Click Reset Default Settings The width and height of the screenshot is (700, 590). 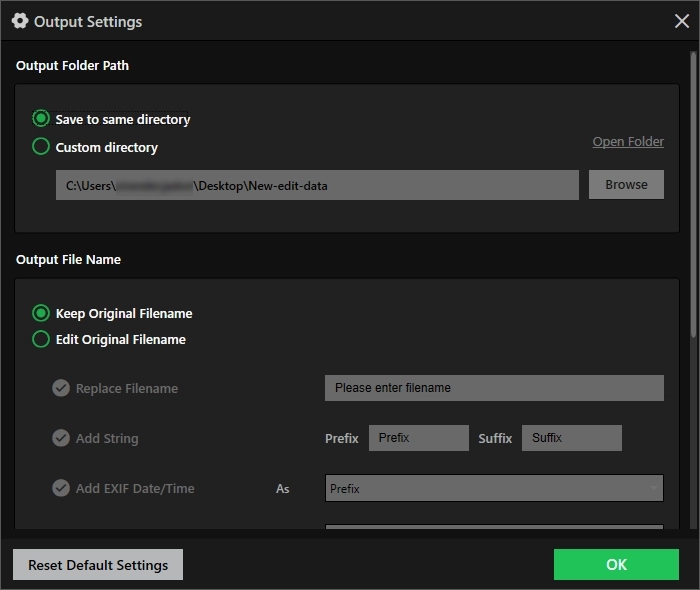98,565
